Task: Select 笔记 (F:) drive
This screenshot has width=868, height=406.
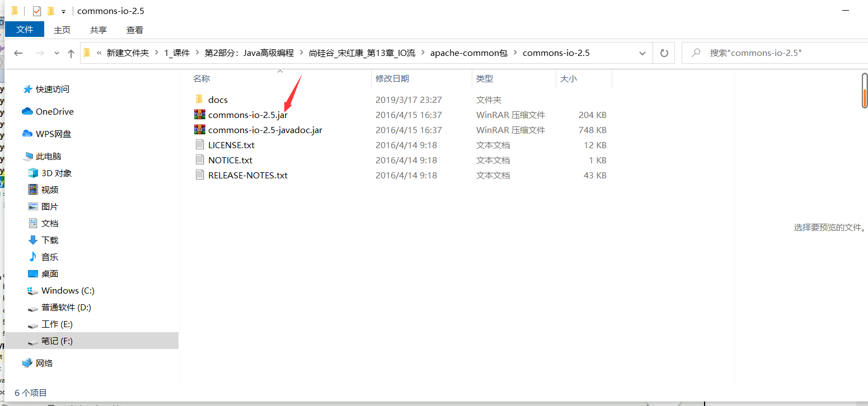Action: 91,341
